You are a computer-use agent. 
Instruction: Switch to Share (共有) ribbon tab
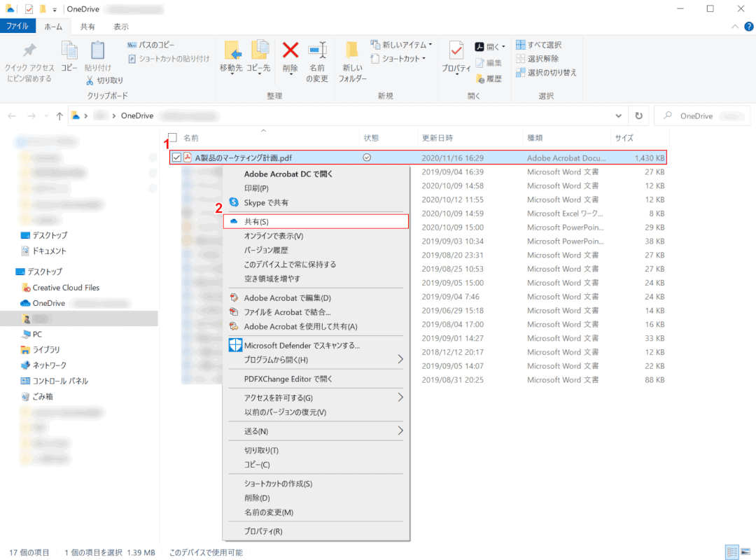coord(87,27)
